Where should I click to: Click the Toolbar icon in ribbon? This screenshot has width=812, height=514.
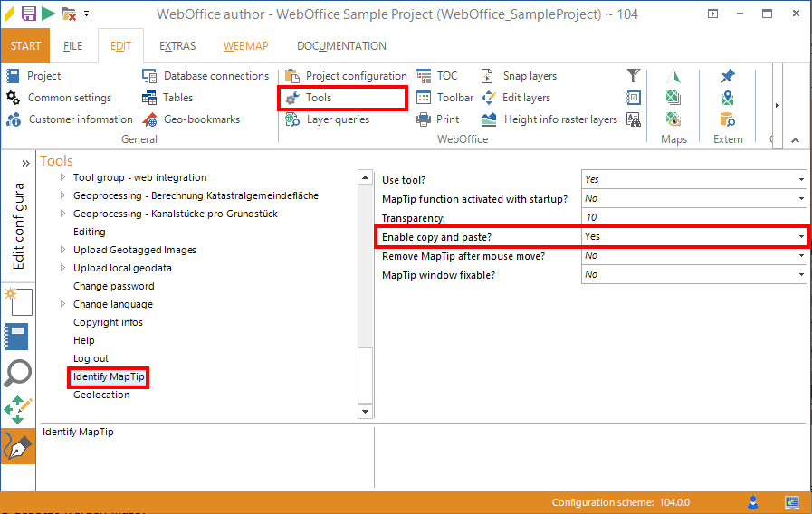[x=424, y=98]
